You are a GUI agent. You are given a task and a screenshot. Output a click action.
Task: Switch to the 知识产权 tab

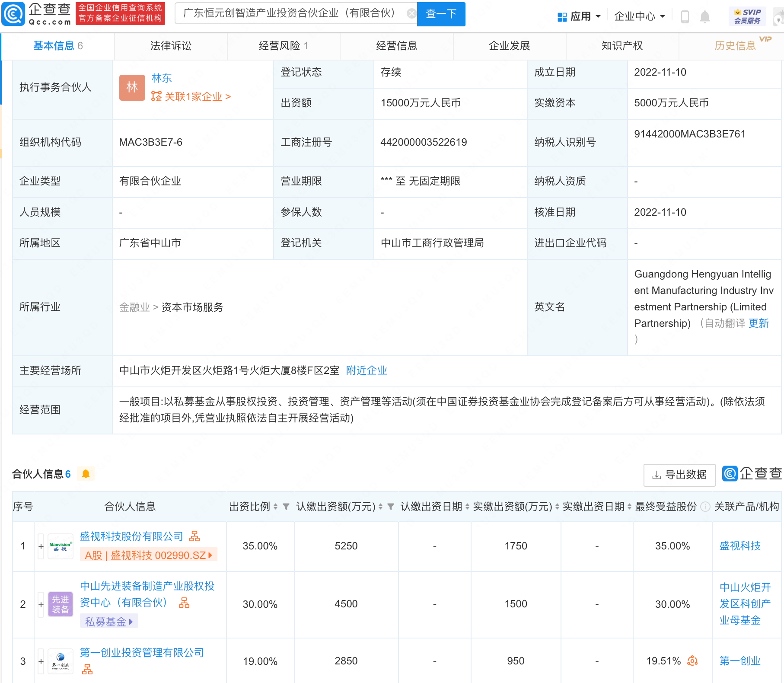621,45
